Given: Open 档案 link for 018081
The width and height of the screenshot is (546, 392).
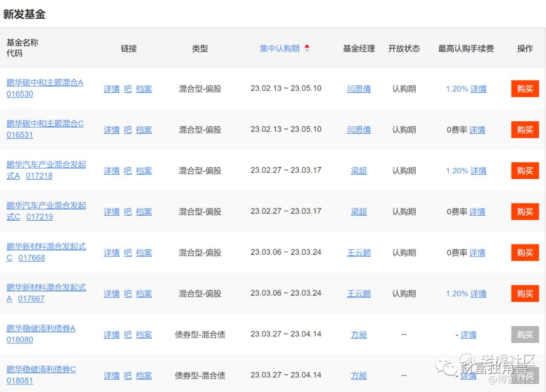Looking at the screenshot, I should click(144, 376).
